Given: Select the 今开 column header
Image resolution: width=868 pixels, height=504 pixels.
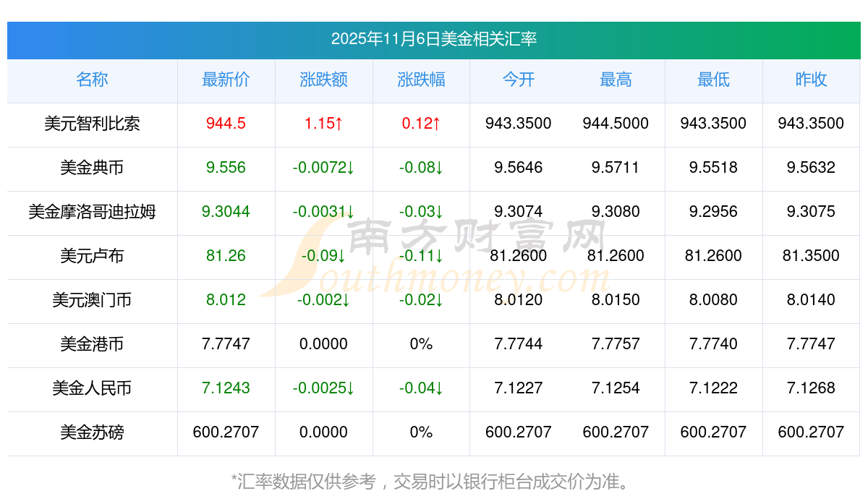Looking at the screenshot, I should pos(518,80).
